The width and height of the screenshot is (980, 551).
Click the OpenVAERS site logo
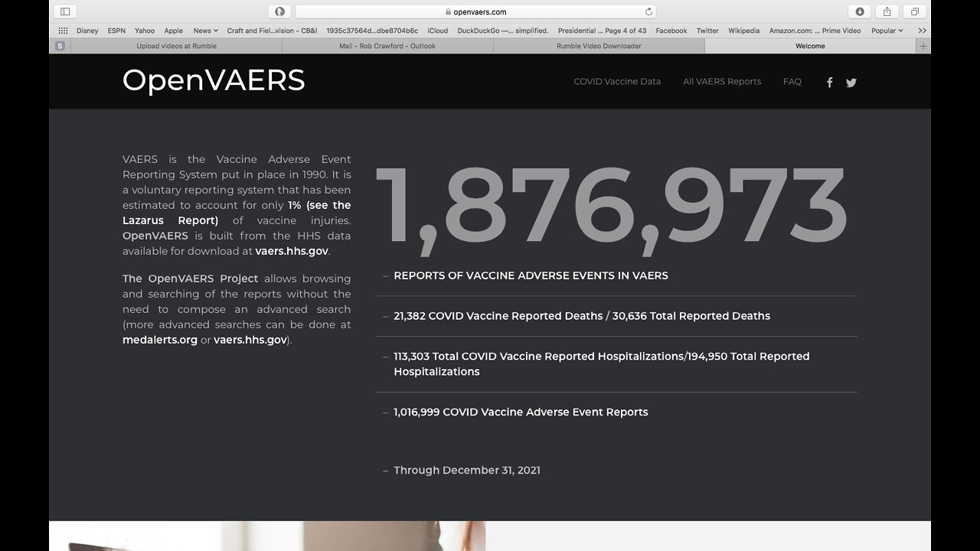(214, 80)
